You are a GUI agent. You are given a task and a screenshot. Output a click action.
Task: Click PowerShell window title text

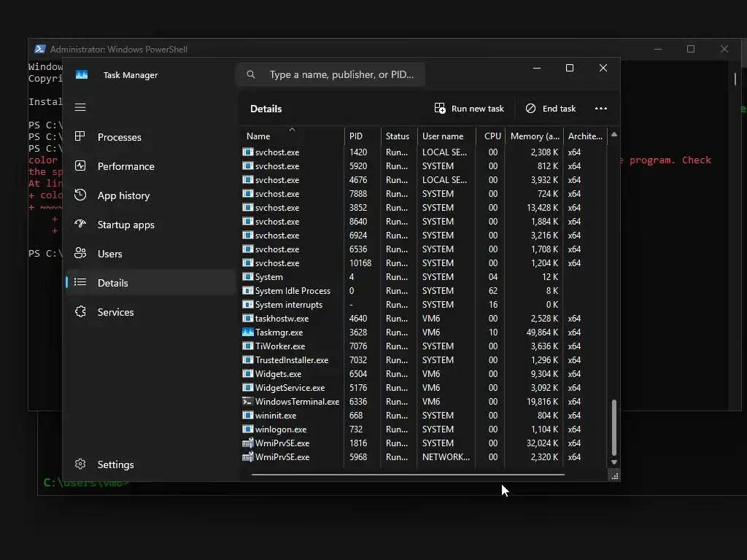(x=119, y=49)
